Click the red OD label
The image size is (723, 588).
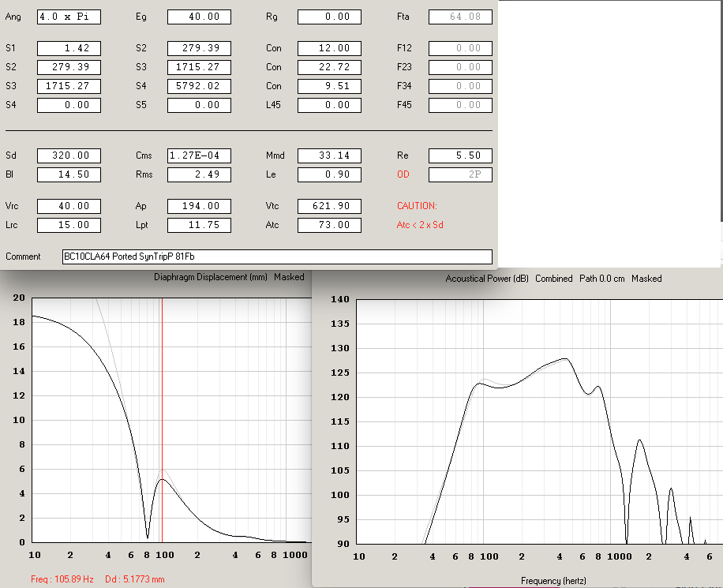[x=403, y=174]
